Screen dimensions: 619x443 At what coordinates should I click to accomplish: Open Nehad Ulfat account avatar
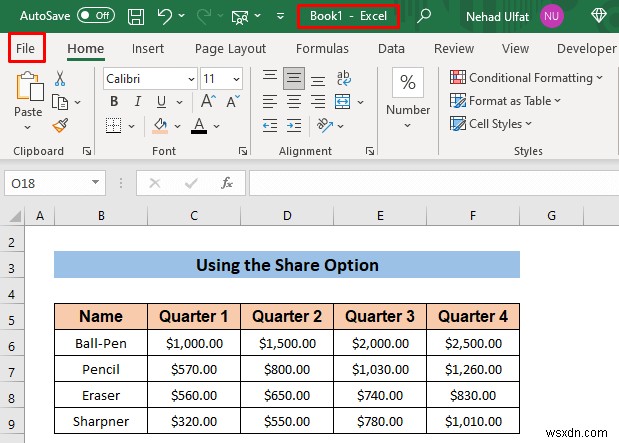[551, 16]
